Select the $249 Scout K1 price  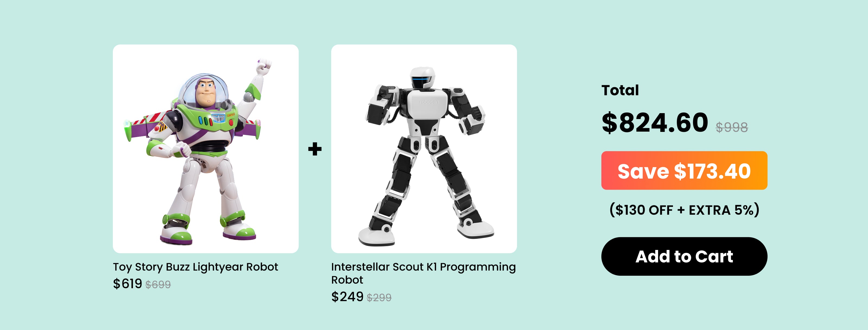pyautogui.click(x=347, y=297)
